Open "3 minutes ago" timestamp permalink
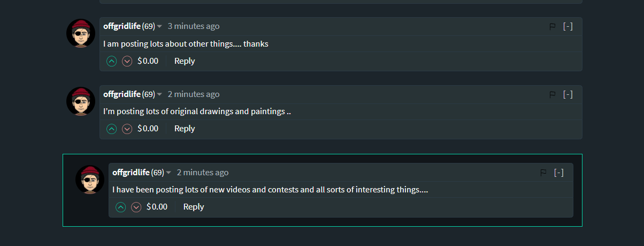The width and height of the screenshot is (644, 246). click(194, 26)
